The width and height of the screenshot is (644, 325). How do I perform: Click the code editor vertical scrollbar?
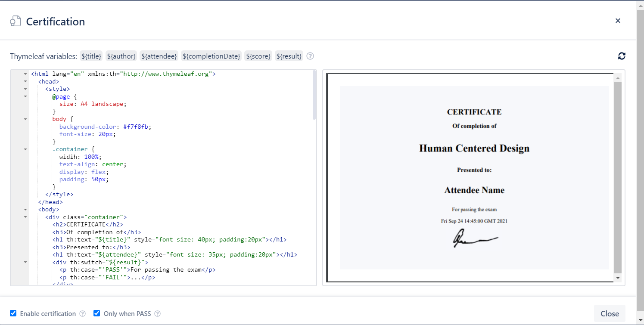(x=314, y=96)
